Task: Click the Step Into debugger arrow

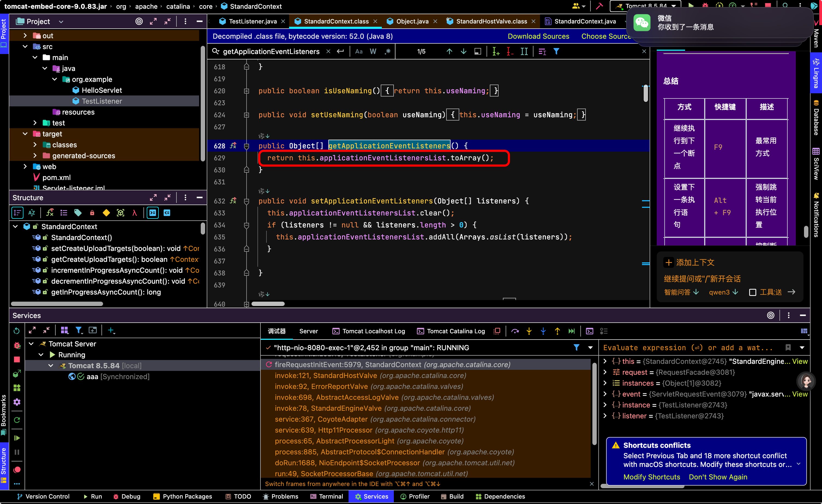Action: (x=529, y=331)
